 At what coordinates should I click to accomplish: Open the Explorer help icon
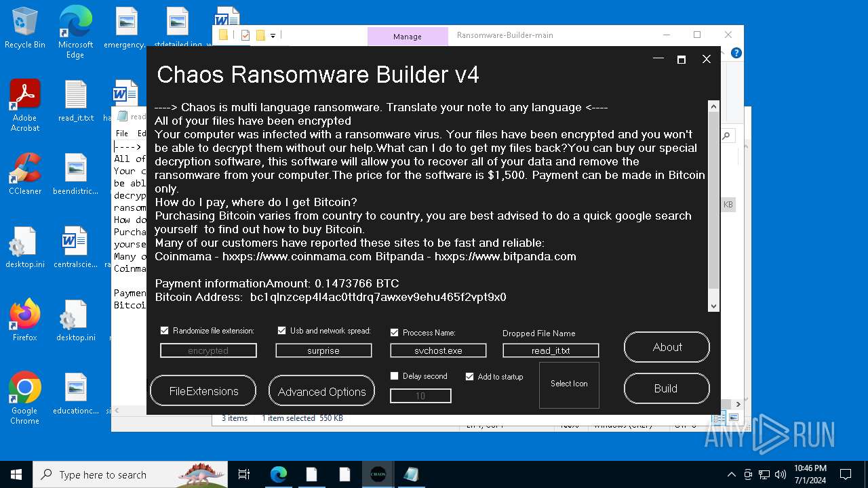[736, 53]
